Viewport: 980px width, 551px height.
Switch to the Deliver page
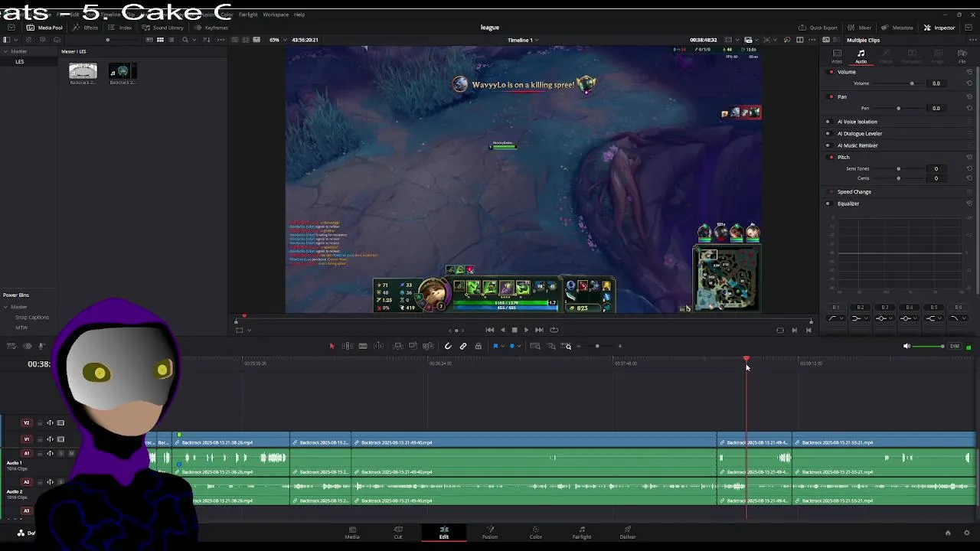(628, 533)
